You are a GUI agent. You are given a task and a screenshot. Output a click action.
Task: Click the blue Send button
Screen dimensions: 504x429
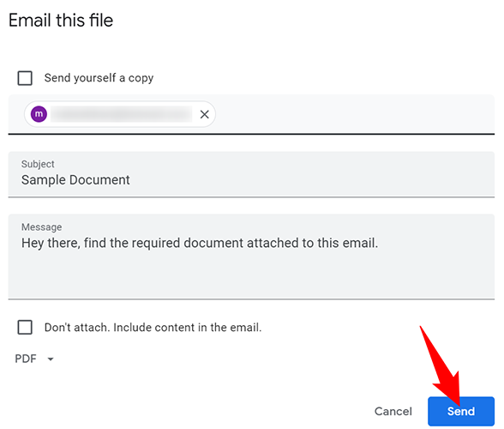click(461, 411)
